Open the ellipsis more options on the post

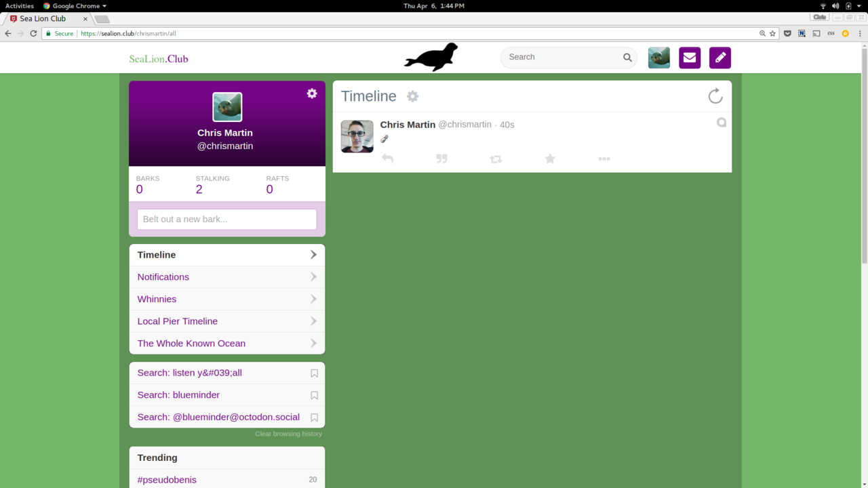pyautogui.click(x=604, y=159)
